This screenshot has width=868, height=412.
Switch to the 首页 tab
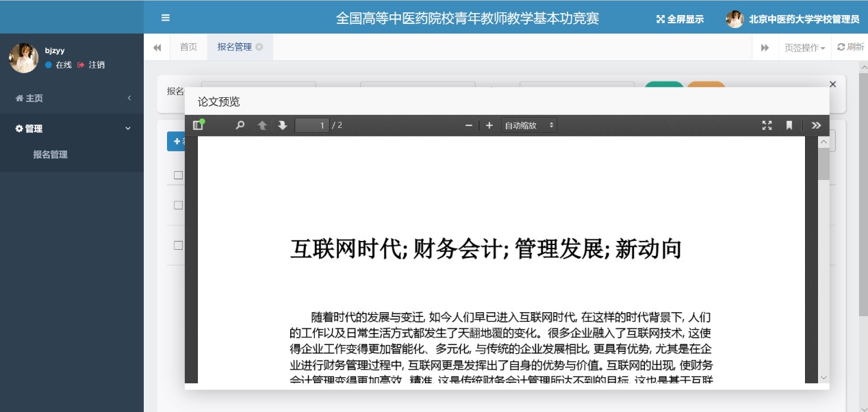[x=188, y=47]
